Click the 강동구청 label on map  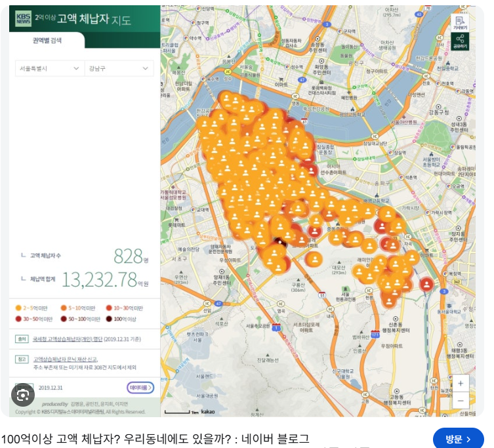point(438,112)
